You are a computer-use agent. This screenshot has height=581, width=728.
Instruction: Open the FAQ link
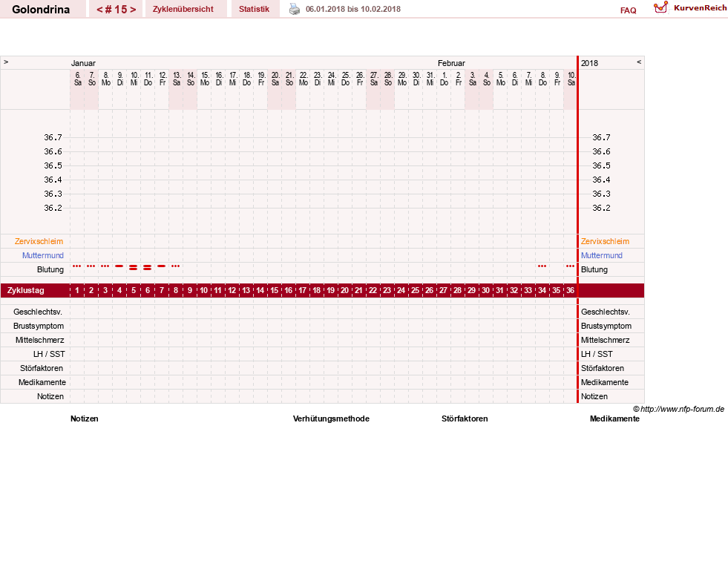click(x=628, y=10)
